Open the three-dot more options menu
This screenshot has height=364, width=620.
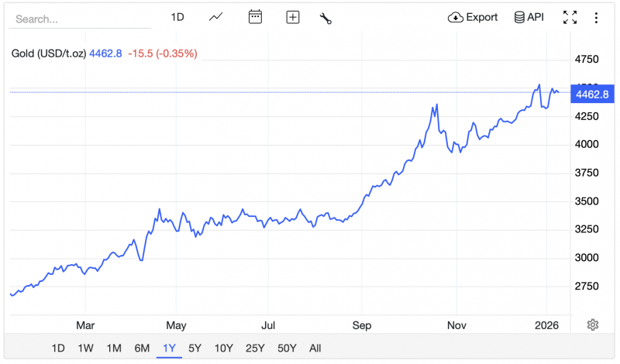pyautogui.click(x=596, y=17)
